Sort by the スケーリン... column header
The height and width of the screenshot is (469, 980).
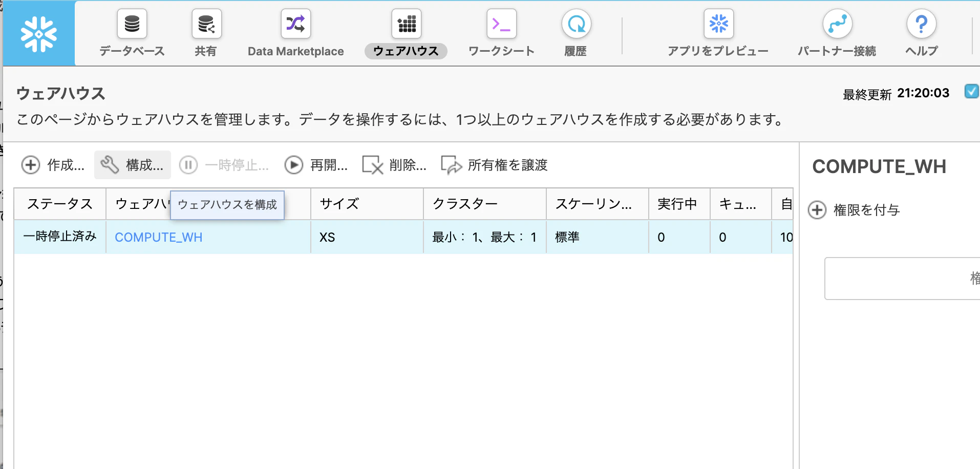click(598, 204)
